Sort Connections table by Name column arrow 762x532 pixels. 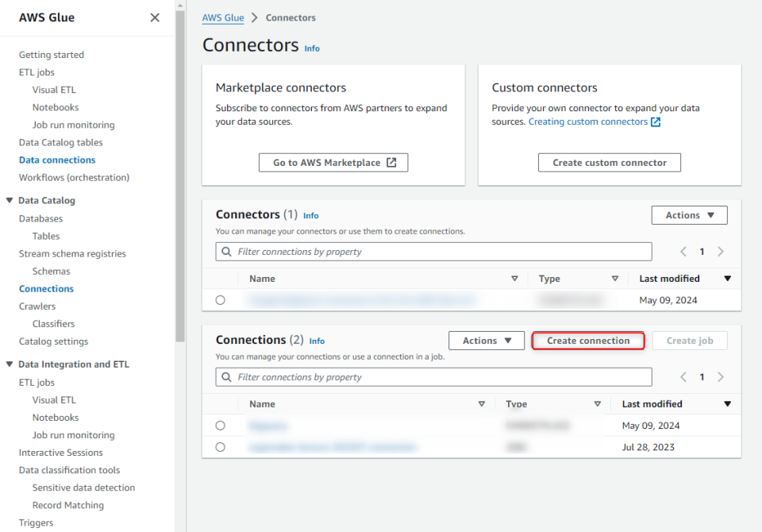[482, 404]
